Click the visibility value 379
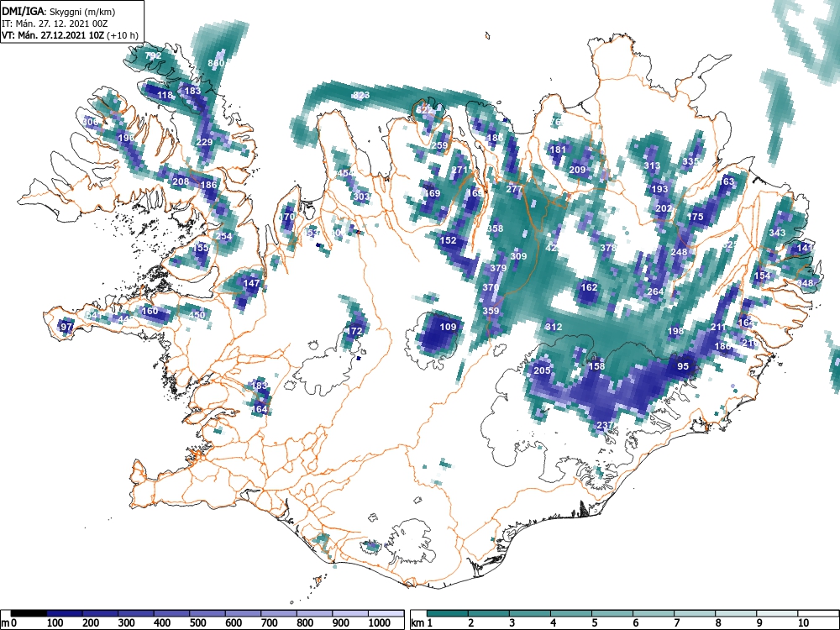 [x=498, y=268]
